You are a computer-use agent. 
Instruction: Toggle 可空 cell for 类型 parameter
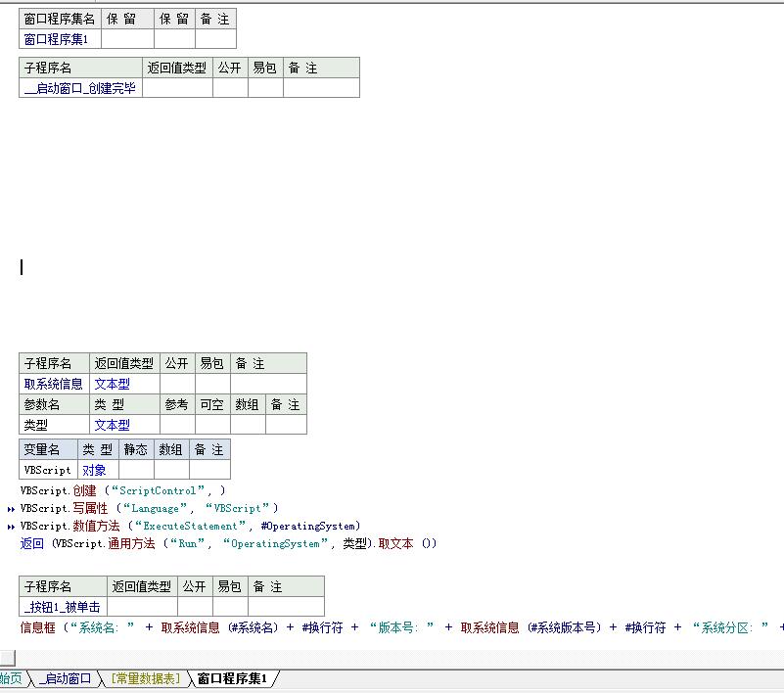point(212,425)
